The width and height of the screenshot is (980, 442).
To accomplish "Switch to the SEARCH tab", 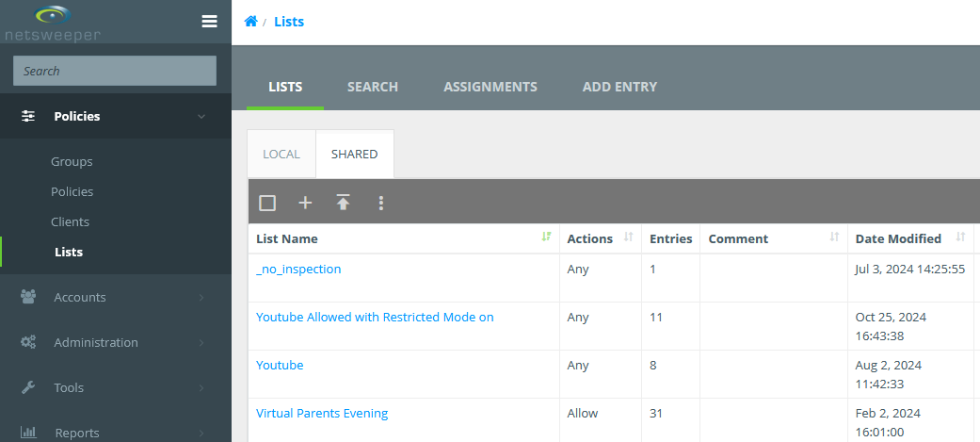I will coord(373,87).
